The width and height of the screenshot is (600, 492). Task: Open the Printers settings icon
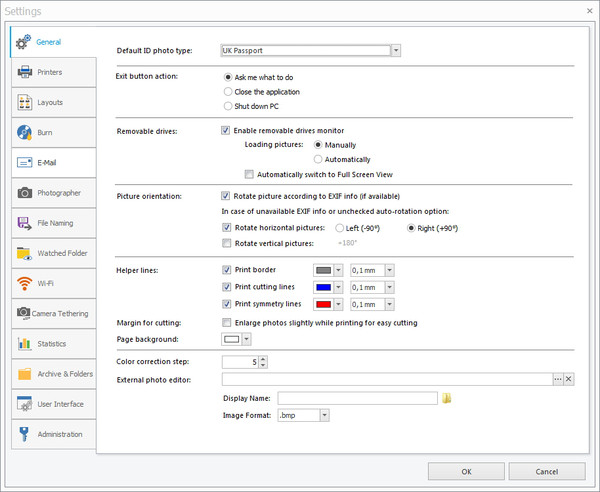24,72
